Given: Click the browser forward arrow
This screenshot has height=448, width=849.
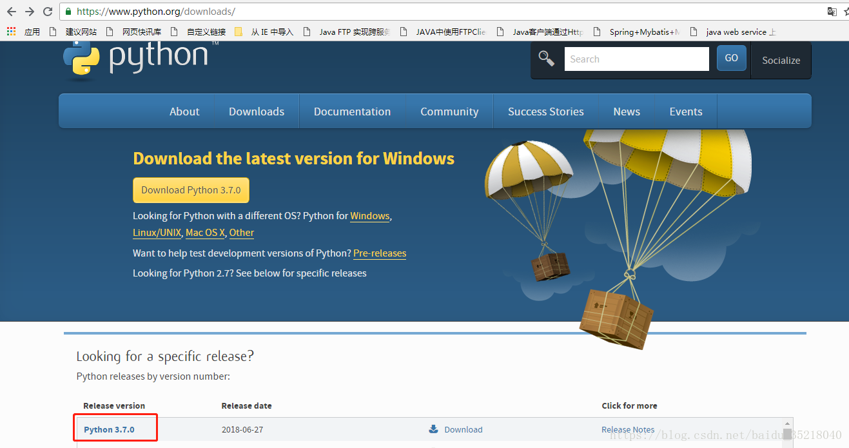Looking at the screenshot, I should click(29, 11).
